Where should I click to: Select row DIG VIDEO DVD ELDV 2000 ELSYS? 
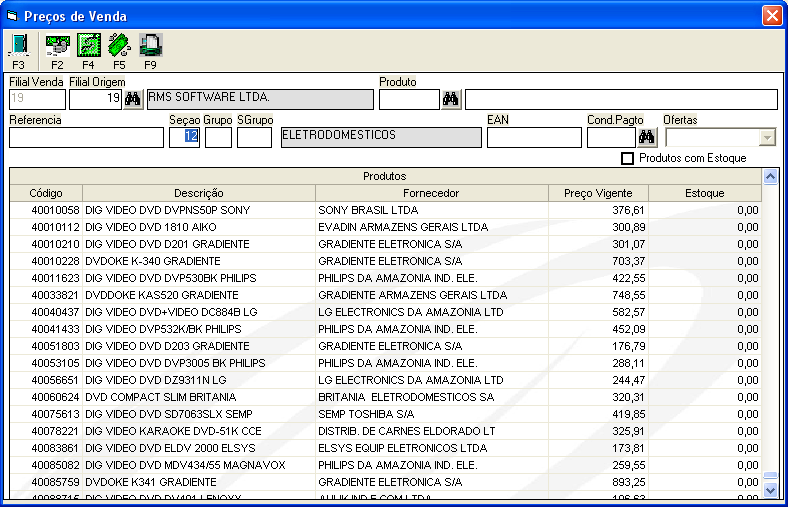point(385,448)
